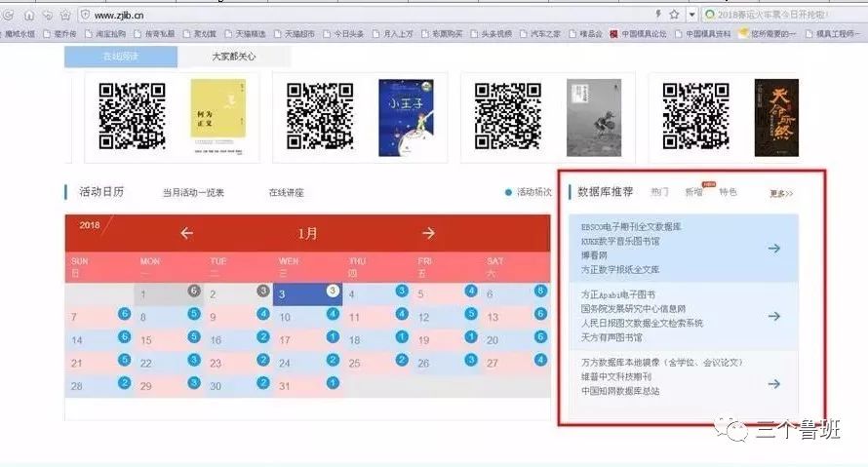Open the 小王子 book cover
The image size is (868, 467).
pos(406,117)
